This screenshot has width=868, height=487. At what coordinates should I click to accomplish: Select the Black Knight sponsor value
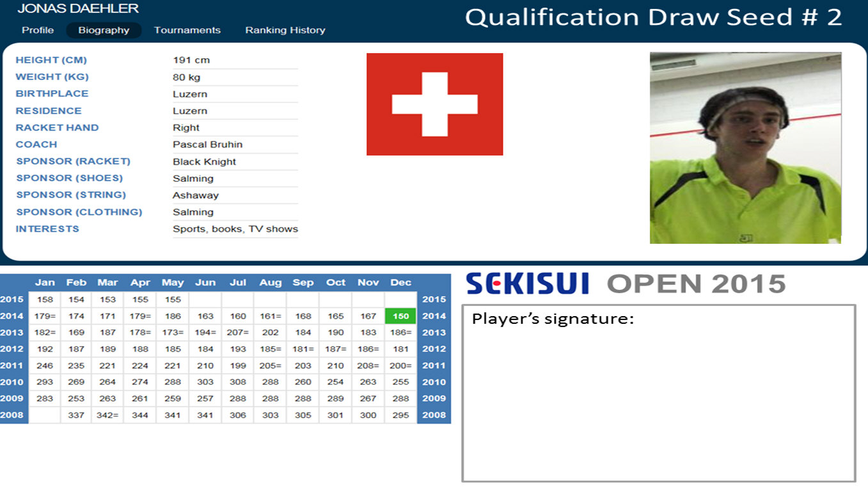[x=204, y=162]
